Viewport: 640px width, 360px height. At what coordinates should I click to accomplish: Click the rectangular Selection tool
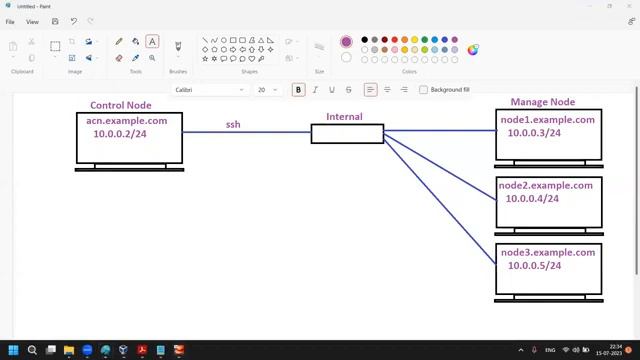(x=55, y=46)
